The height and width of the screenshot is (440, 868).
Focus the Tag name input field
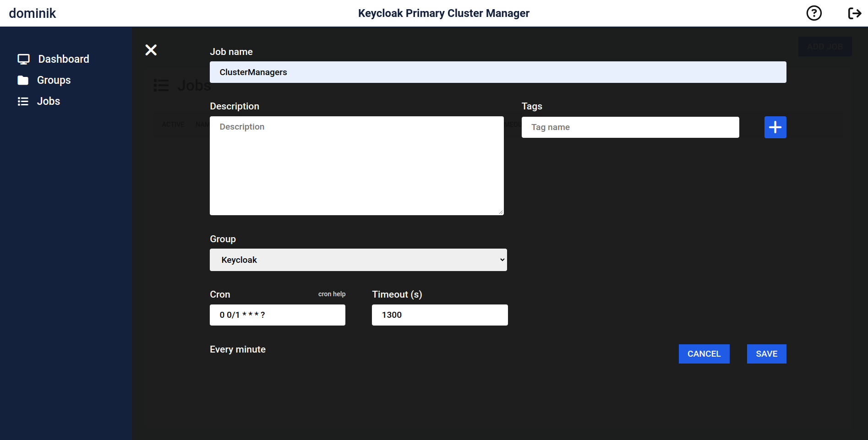point(630,127)
